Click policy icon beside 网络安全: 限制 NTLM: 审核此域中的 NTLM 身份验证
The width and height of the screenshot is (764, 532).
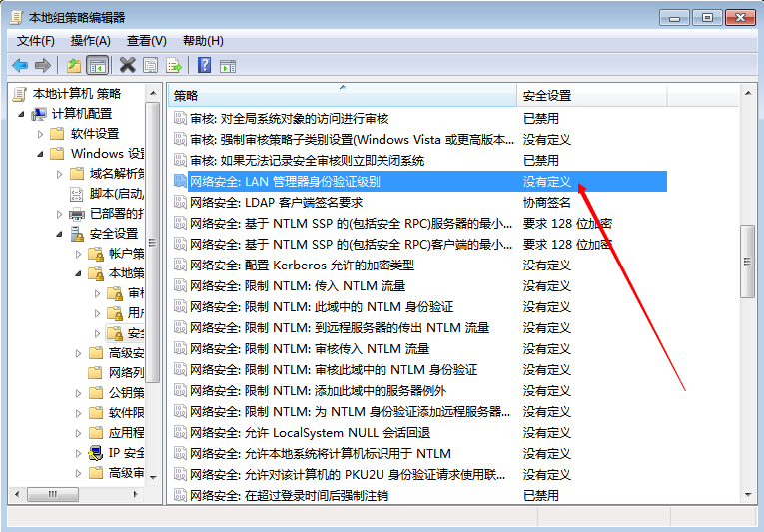(x=181, y=369)
